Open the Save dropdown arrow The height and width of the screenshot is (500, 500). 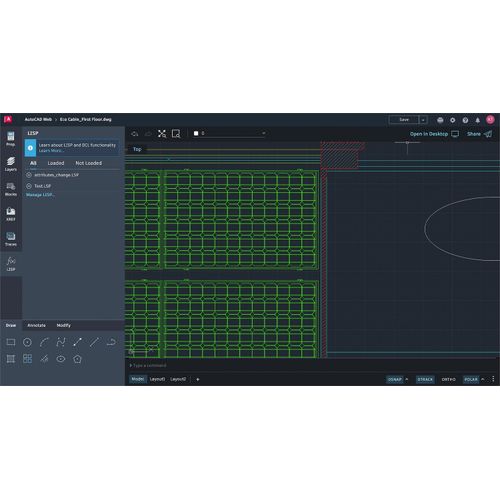click(423, 120)
